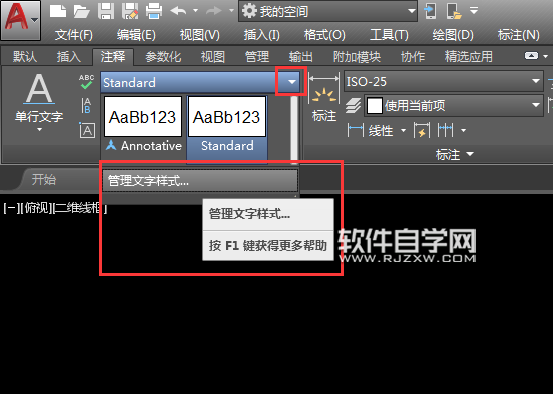Collapse the Standard text style dropdown arrow

[291, 82]
